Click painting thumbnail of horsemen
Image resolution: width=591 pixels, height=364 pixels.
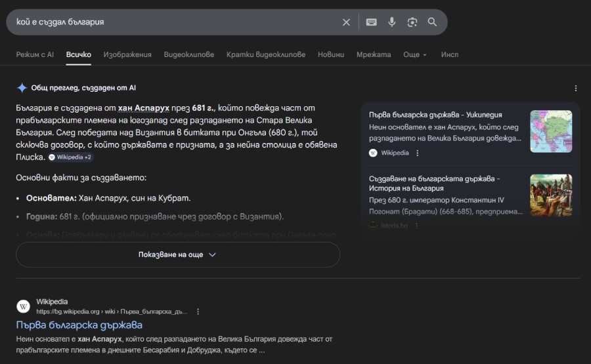point(551,195)
